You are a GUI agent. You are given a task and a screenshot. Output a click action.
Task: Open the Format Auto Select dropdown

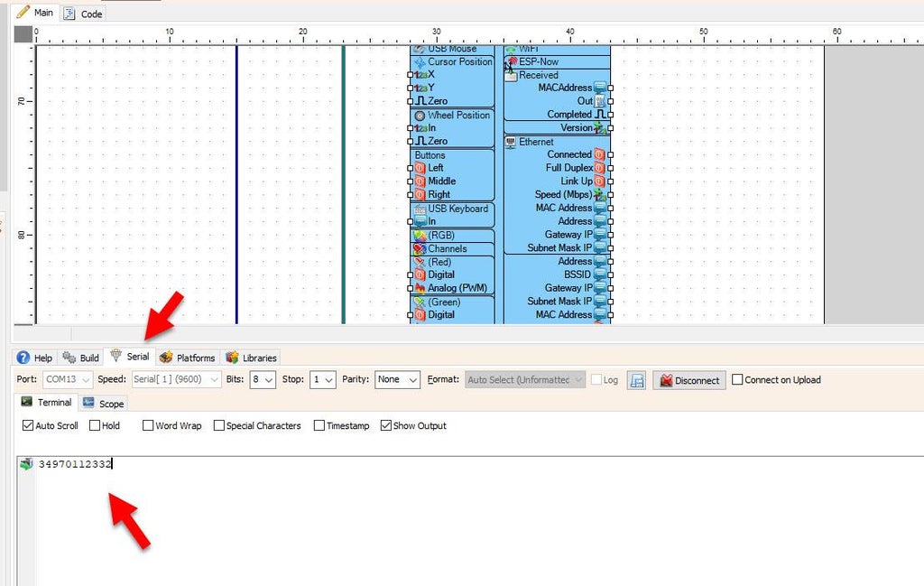tap(525, 379)
